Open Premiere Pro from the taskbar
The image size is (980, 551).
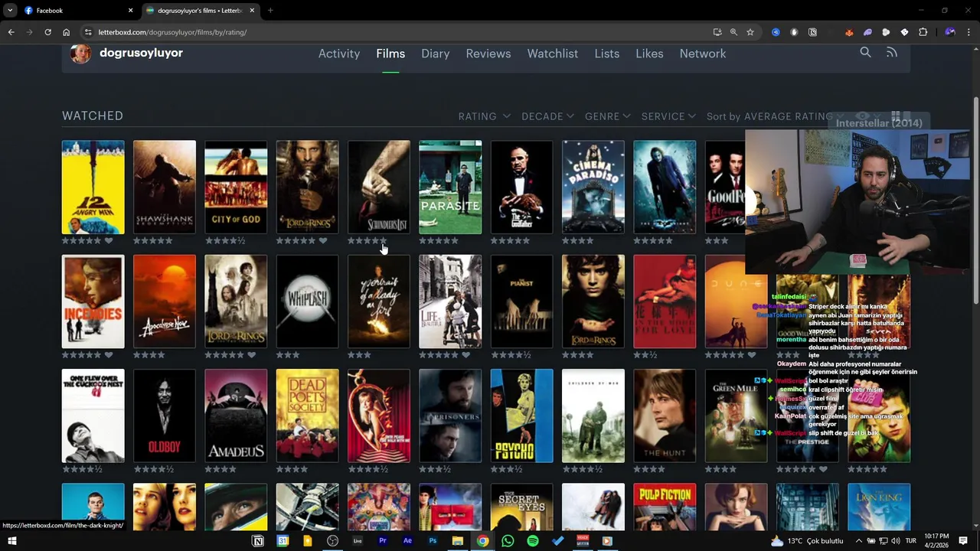coord(382,541)
